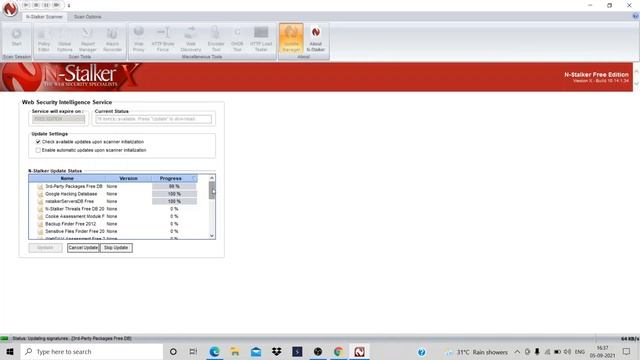Image resolution: width=640 pixels, height=360 pixels.
Task: Click the skip-forward button in quick access toolbar
Action: tap(56, 5)
